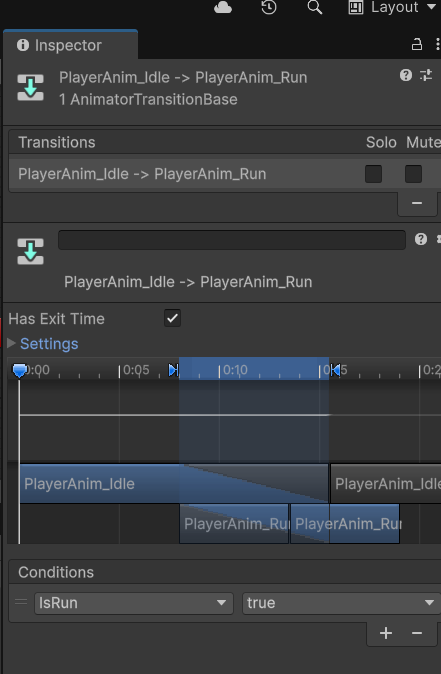
Task: Open the undo history icon
Action: (x=269, y=7)
